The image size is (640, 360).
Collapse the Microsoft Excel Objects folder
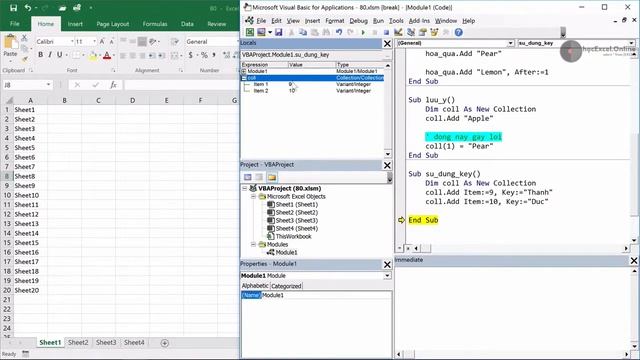click(253, 196)
